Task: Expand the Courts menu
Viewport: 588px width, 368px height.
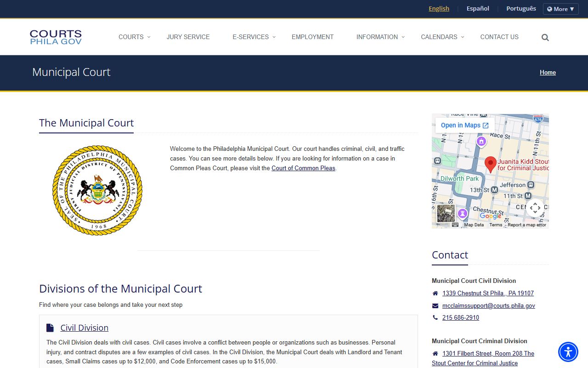Action: [134, 37]
